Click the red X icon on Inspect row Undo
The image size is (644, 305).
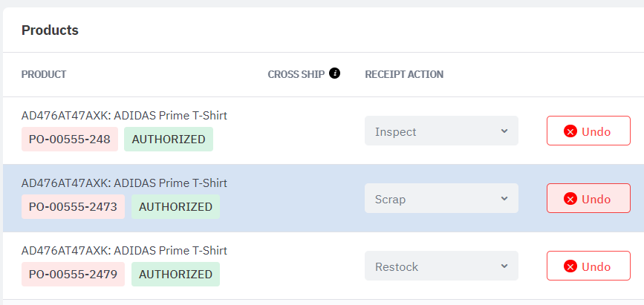[x=570, y=131]
